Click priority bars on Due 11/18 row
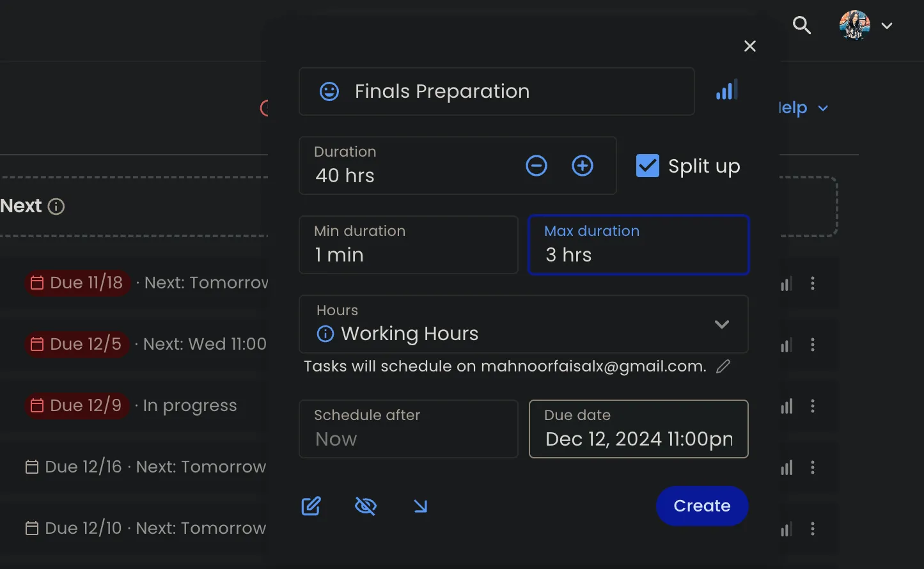924x569 pixels. coord(787,283)
